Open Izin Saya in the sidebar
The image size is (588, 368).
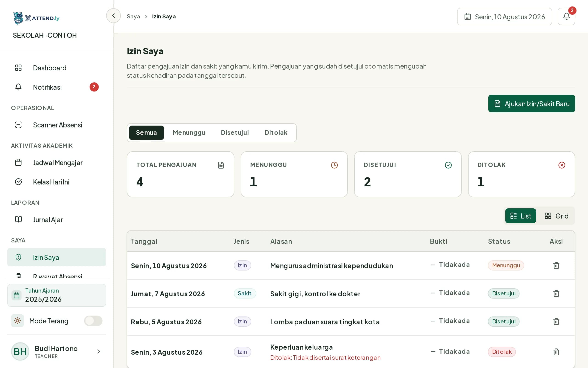coord(57,257)
